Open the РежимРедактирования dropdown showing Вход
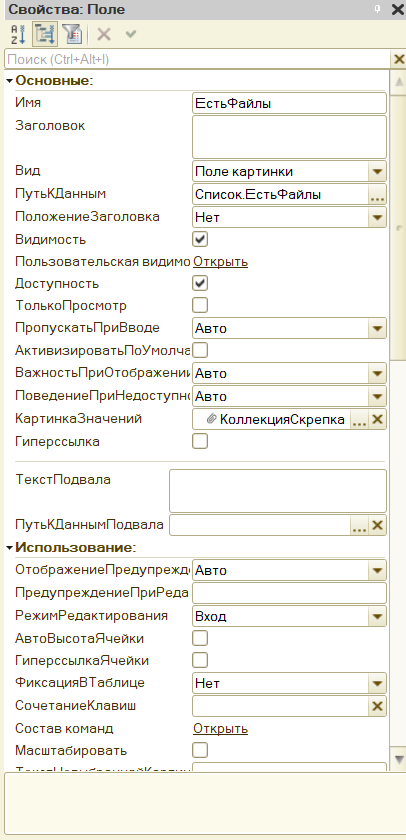 coord(377,617)
